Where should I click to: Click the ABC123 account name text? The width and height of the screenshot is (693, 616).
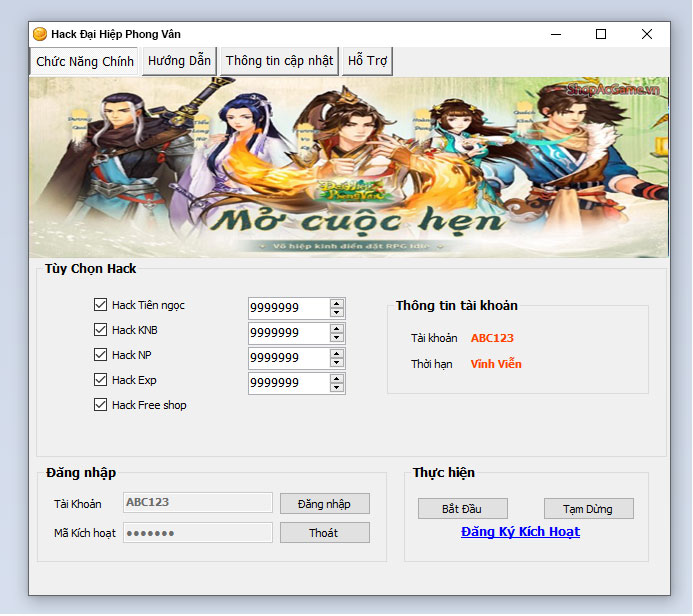492,338
